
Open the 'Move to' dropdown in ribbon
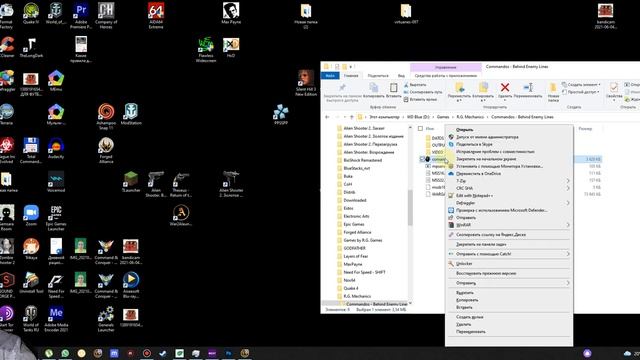pos(459,92)
